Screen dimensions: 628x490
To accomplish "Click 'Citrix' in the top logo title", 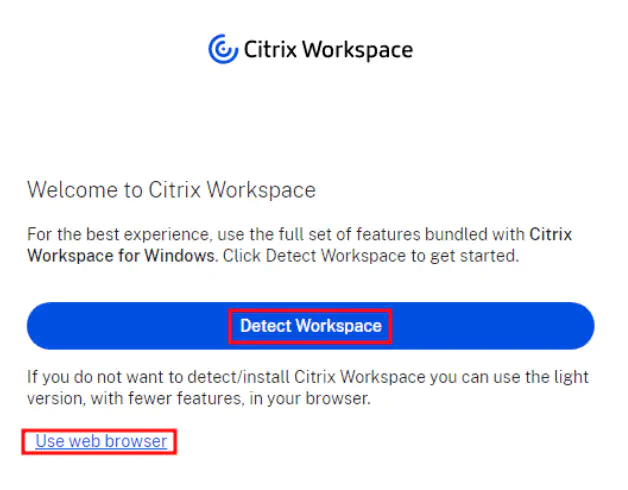I will point(268,50).
